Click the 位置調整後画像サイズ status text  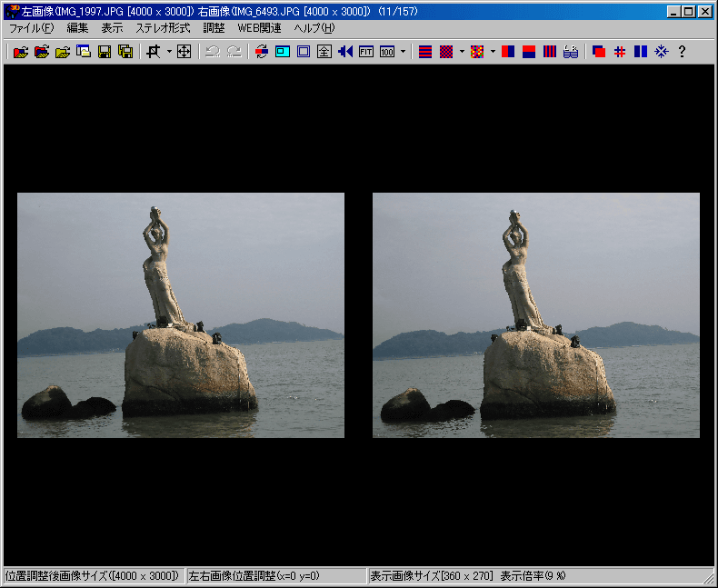click(x=92, y=575)
